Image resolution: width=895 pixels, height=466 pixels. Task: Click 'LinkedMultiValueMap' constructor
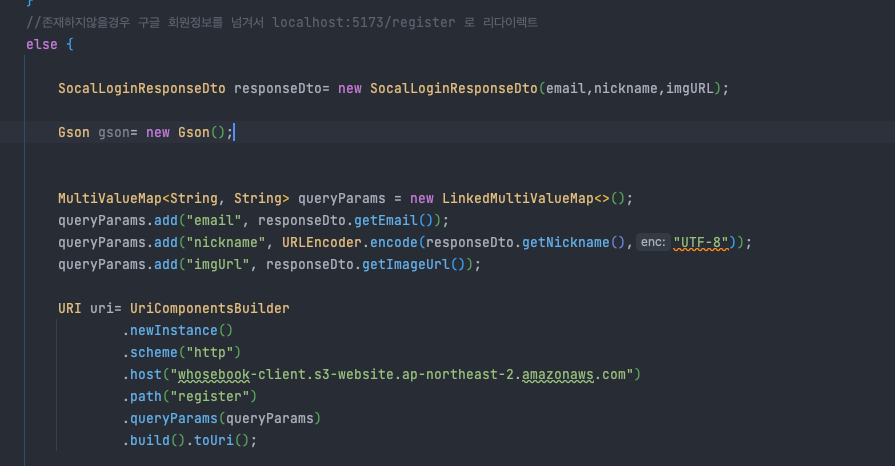point(518,199)
